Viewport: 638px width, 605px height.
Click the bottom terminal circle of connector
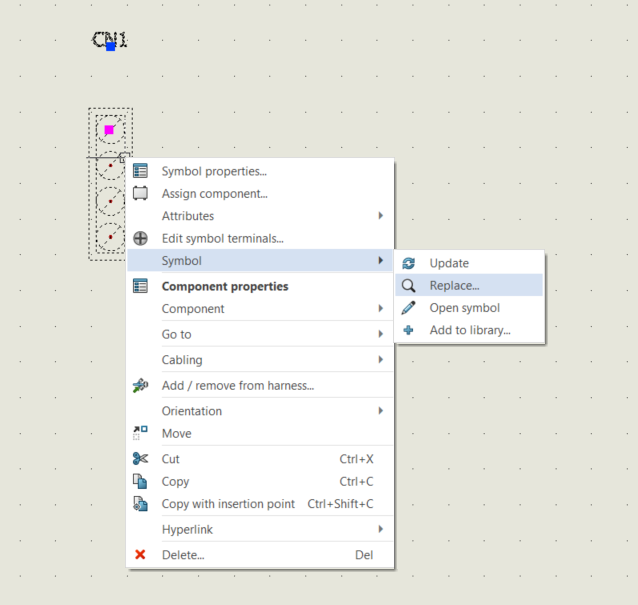pos(110,237)
